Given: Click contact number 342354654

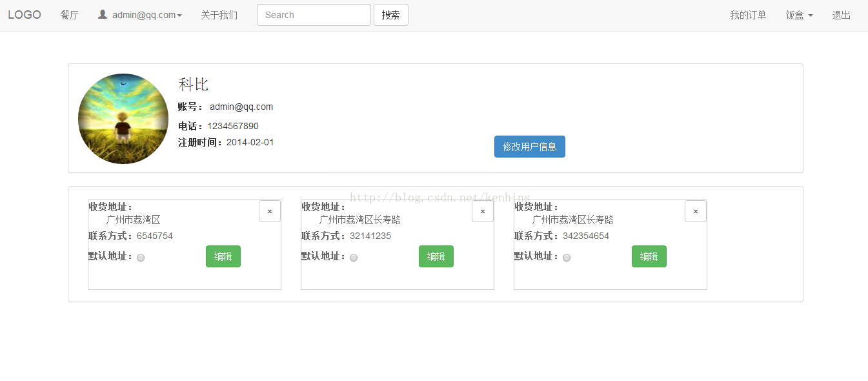Looking at the screenshot, I should [x=586, y=236].
